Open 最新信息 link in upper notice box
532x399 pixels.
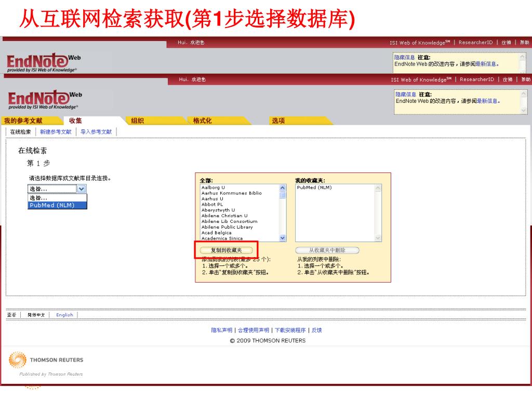point(486,64)
